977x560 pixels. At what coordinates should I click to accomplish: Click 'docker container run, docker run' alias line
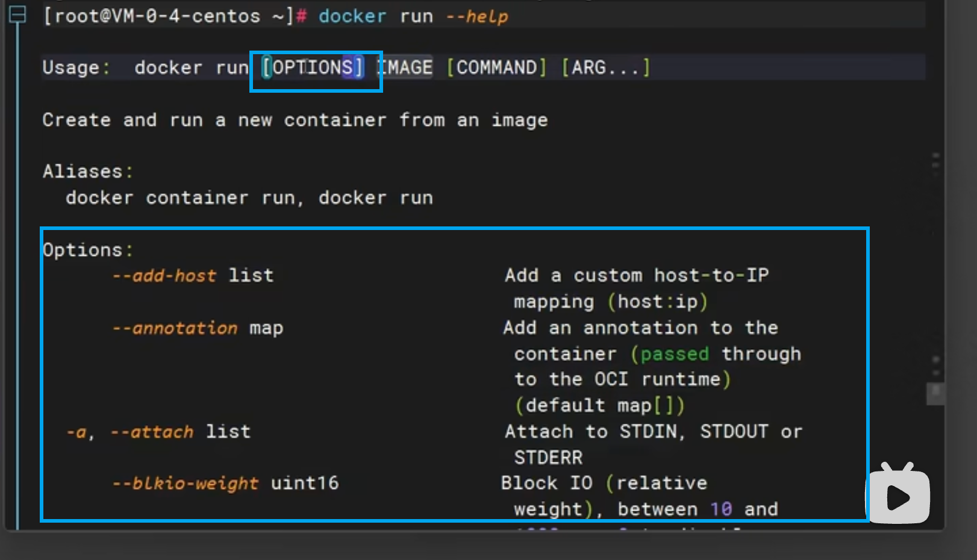pos(249,198)
